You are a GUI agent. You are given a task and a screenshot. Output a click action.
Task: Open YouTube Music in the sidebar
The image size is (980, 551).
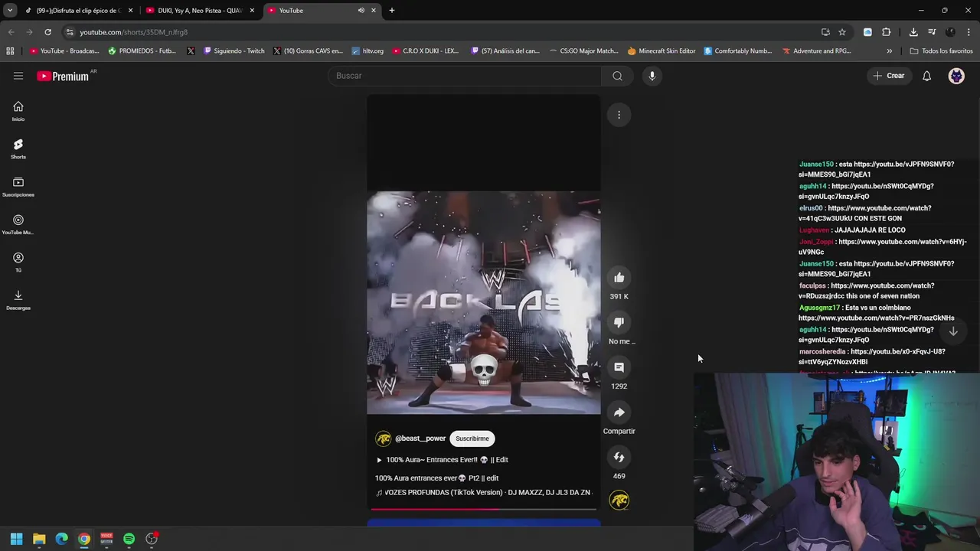[18, 225]
